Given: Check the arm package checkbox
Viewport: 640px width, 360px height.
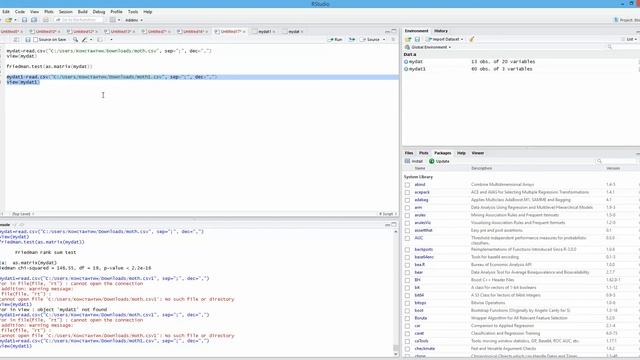Looking at the screenshot, I should (x=407, y=208).
